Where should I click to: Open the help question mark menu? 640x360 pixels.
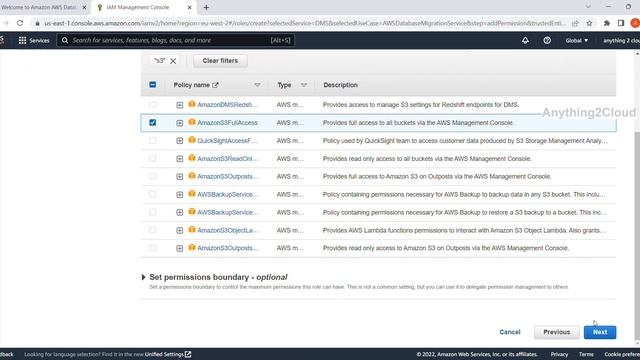547,40
